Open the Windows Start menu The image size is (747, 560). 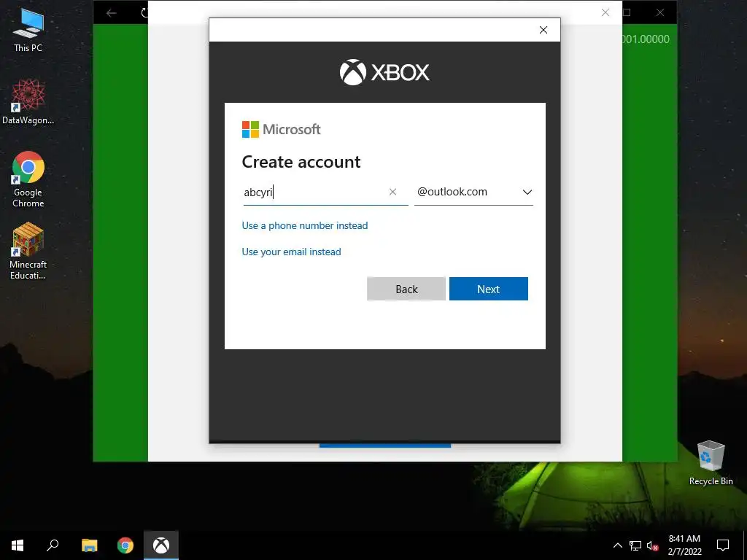tap(18, 545)
